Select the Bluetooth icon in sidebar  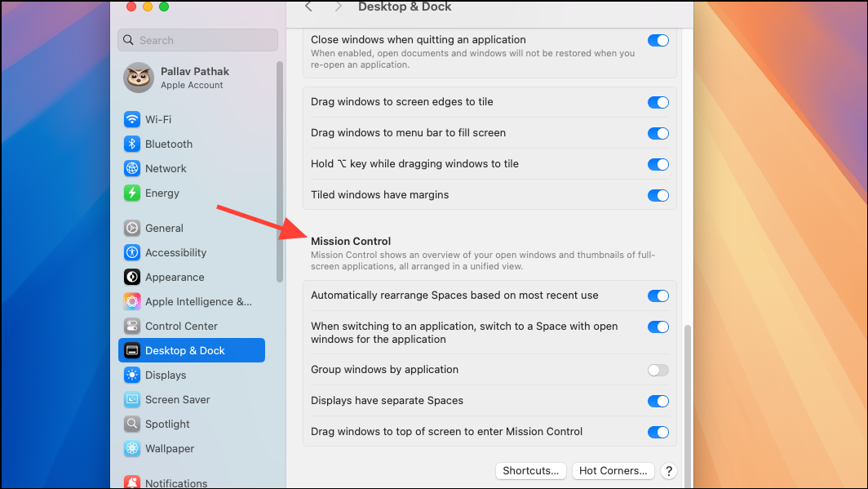click(x=132, y=144)
